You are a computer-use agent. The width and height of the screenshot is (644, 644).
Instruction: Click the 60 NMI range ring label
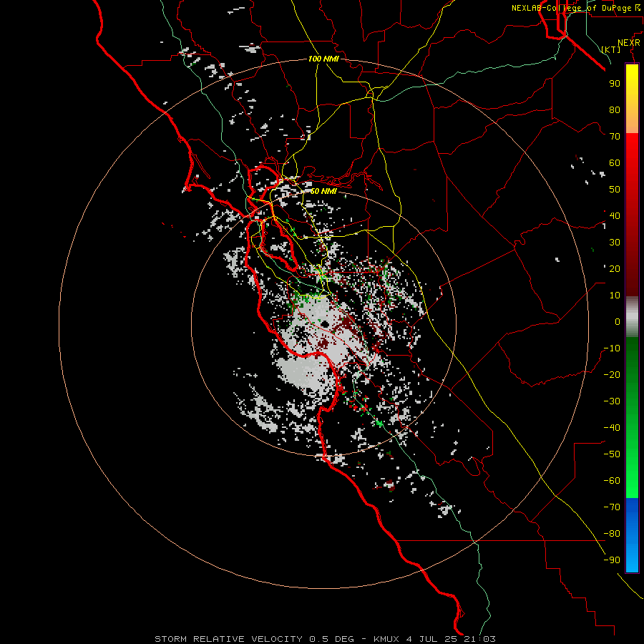click(323, 191)
